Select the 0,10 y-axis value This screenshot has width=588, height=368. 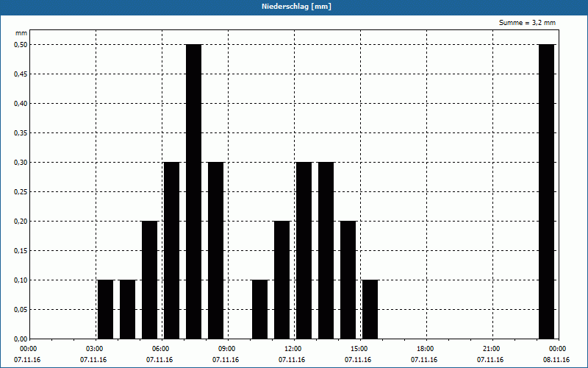coord(21,280)
